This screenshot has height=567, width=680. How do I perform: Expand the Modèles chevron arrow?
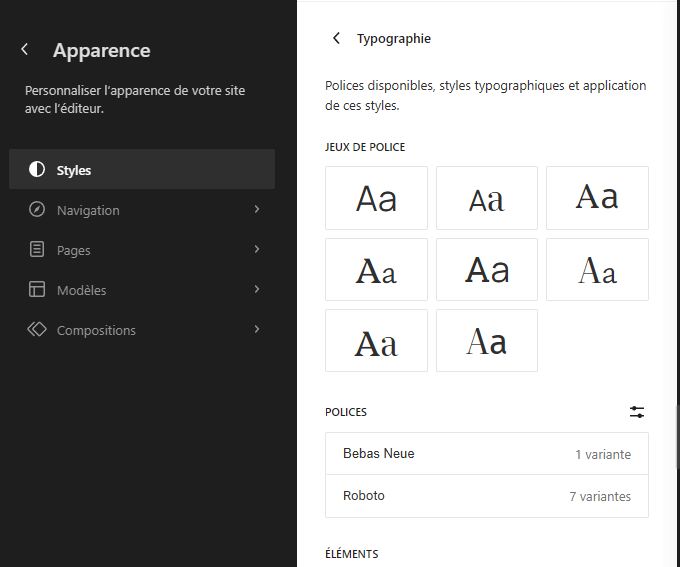click(257, 290)
